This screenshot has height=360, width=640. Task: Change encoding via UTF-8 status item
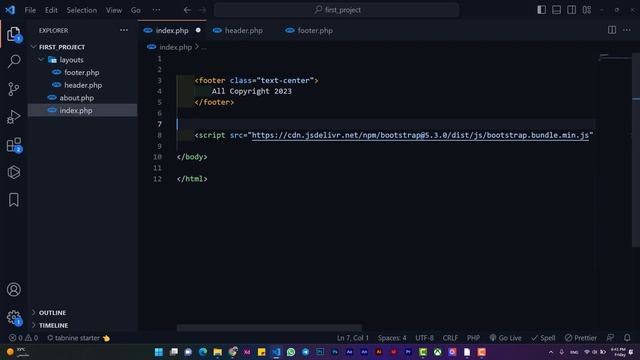pos(424,338)
